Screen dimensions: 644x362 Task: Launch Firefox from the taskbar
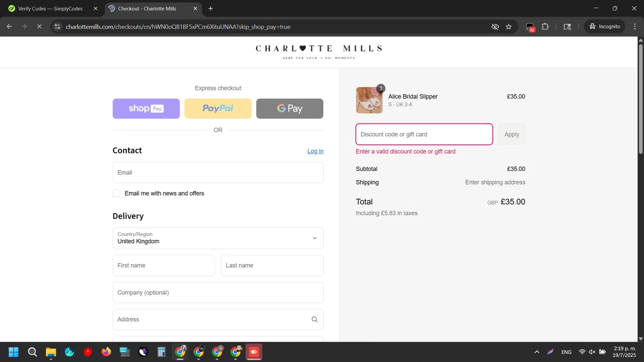tap(106, 352)
